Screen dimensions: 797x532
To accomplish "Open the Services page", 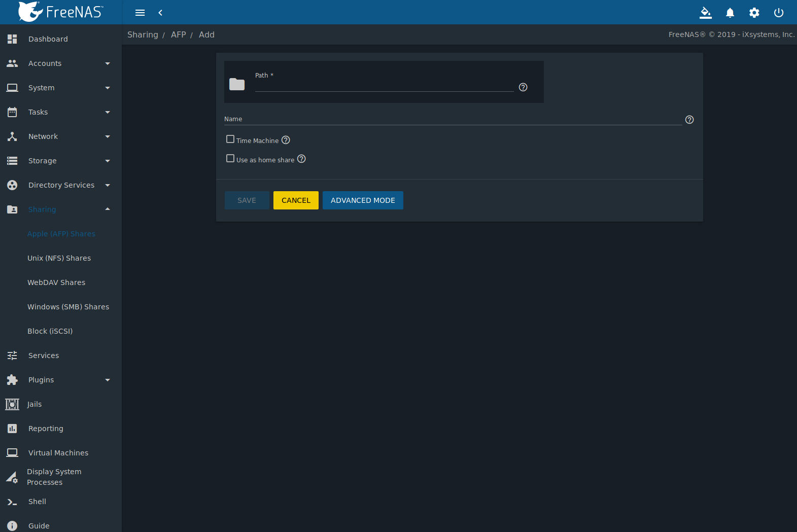I will 44,356.
